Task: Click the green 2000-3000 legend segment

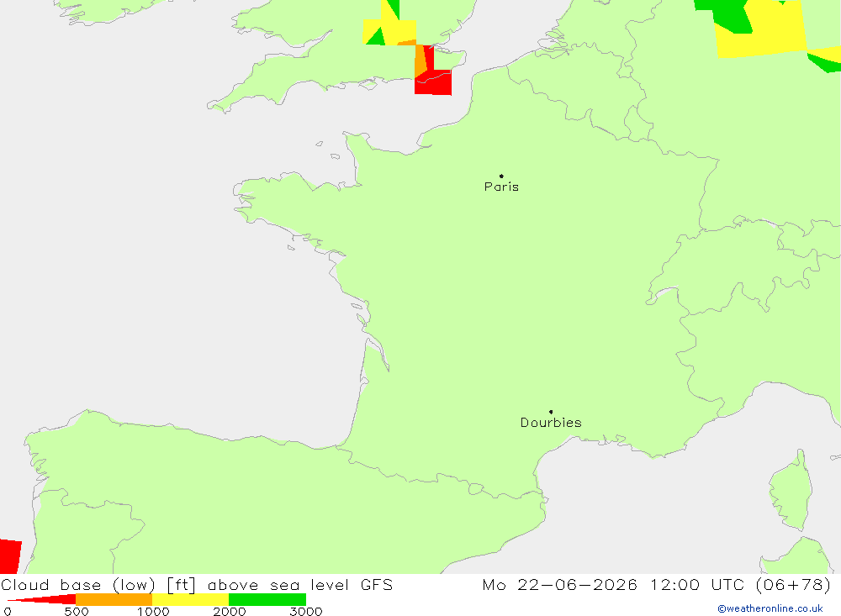Action: pos(267,599)
